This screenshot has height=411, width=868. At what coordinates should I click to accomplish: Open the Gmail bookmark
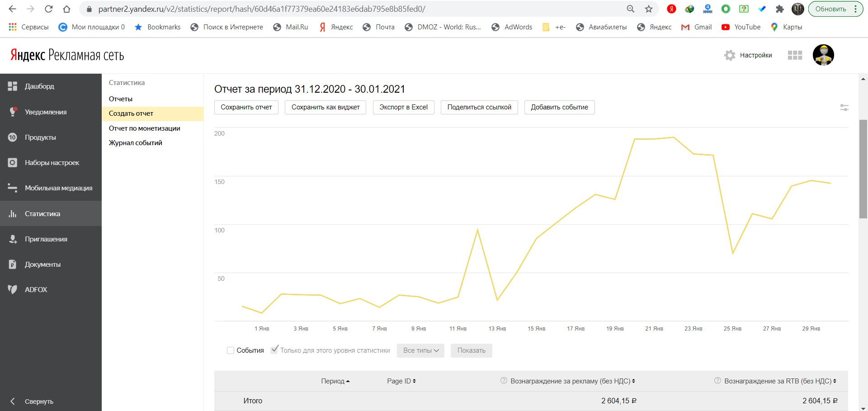click(697, 27)
